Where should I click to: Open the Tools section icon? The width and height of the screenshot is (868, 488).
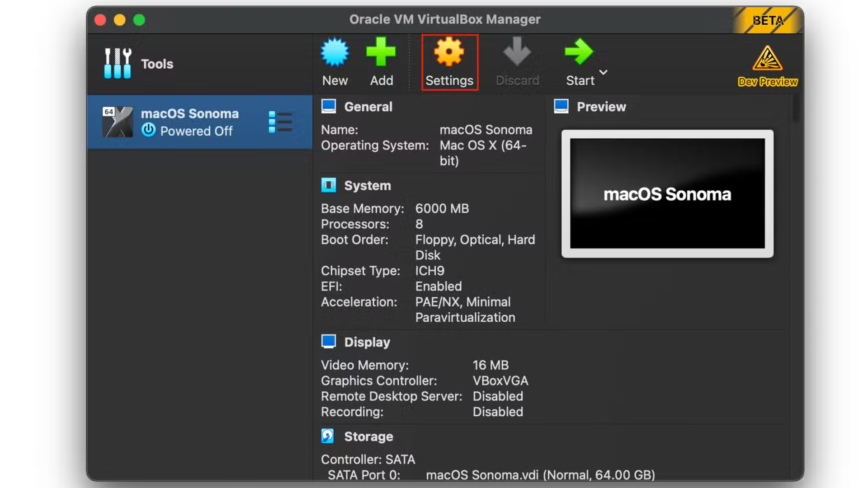click(118, 63)
